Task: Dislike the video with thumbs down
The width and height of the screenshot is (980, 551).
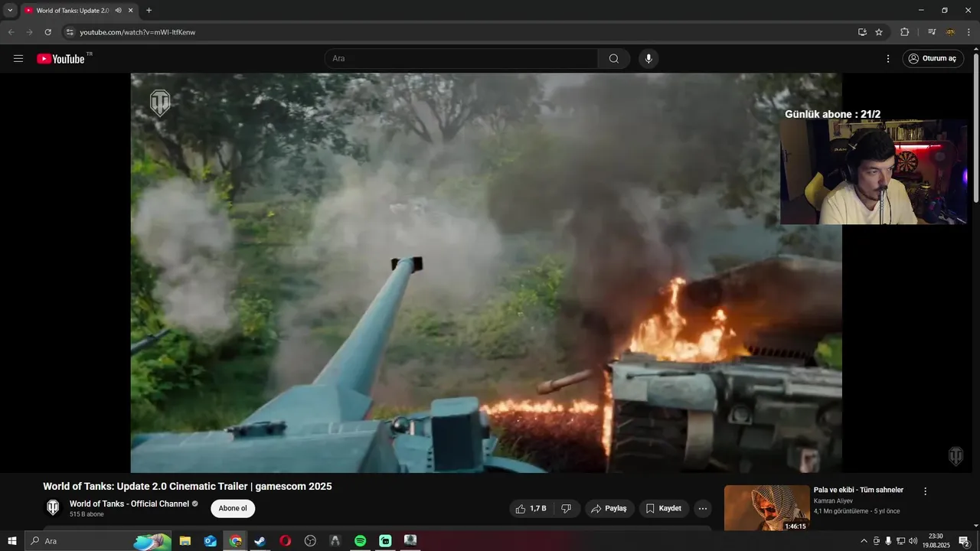Action: (x=567, y=508)
